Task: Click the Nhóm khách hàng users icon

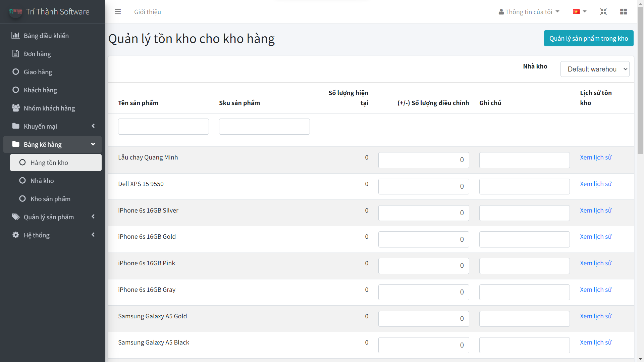Action: point(15,108)
